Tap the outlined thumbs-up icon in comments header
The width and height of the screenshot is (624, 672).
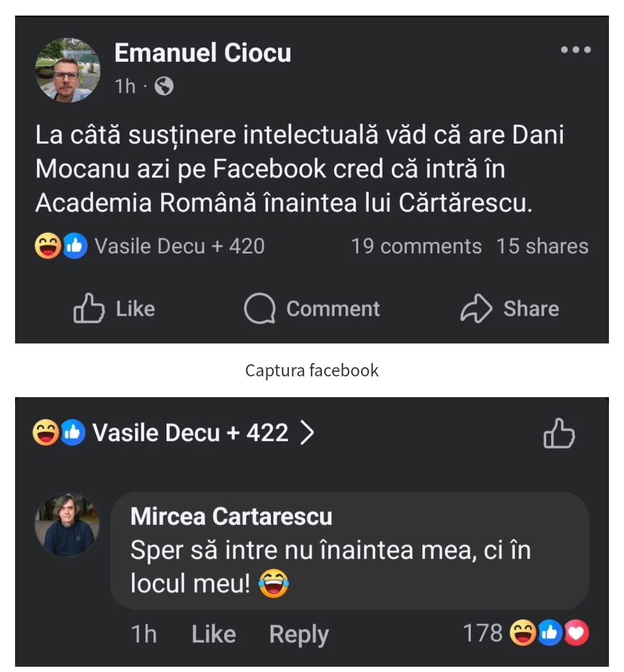tap(559, 433)
